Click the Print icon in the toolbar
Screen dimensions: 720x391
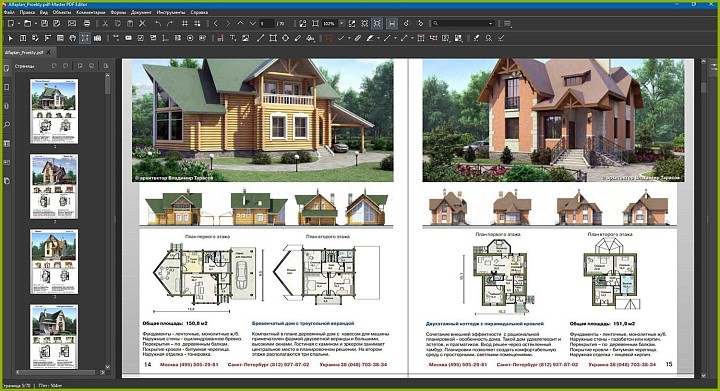pyautogui.click(x=87, y=23)
